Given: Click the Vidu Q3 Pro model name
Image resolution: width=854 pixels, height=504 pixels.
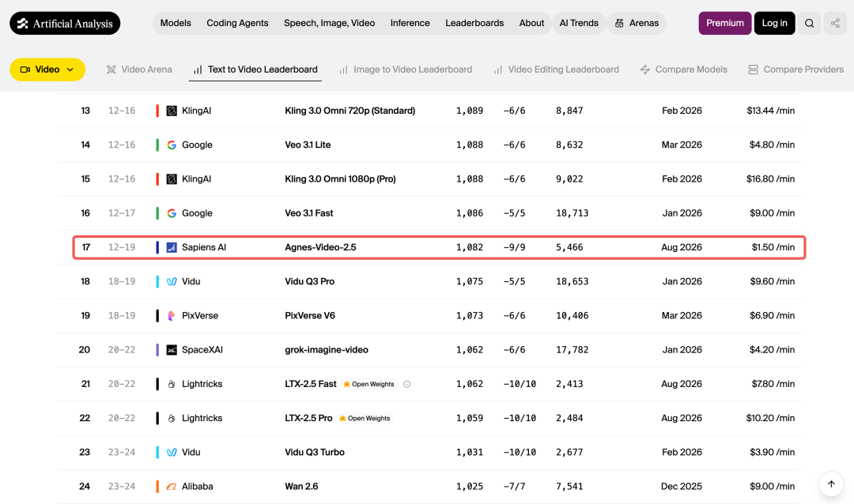Looking at the screenshot, I should [309, 282].
